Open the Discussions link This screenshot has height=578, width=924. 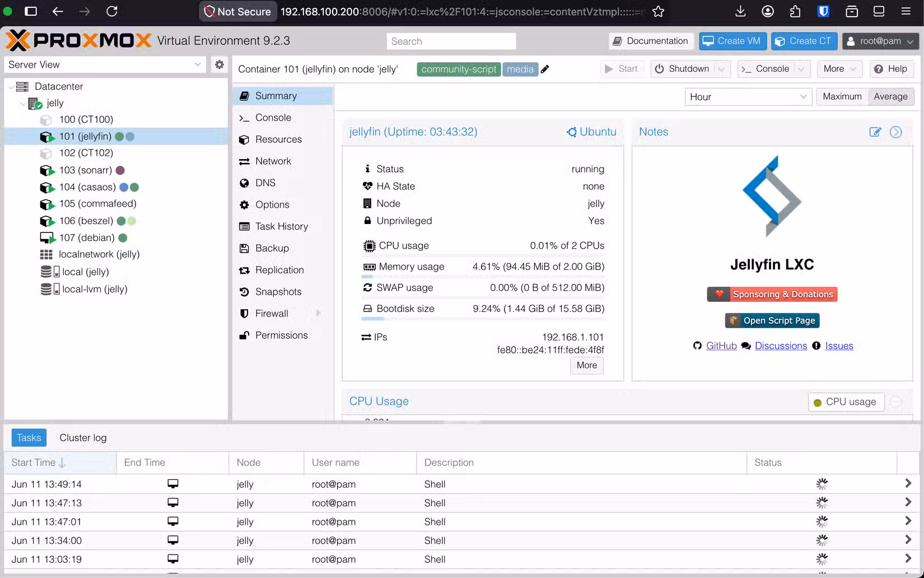coord(781,346)
